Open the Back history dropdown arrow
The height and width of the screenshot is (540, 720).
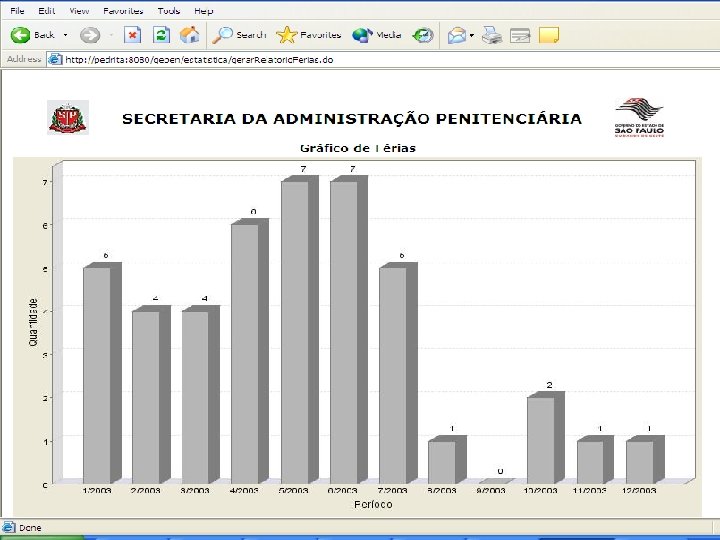pos(65,35)
